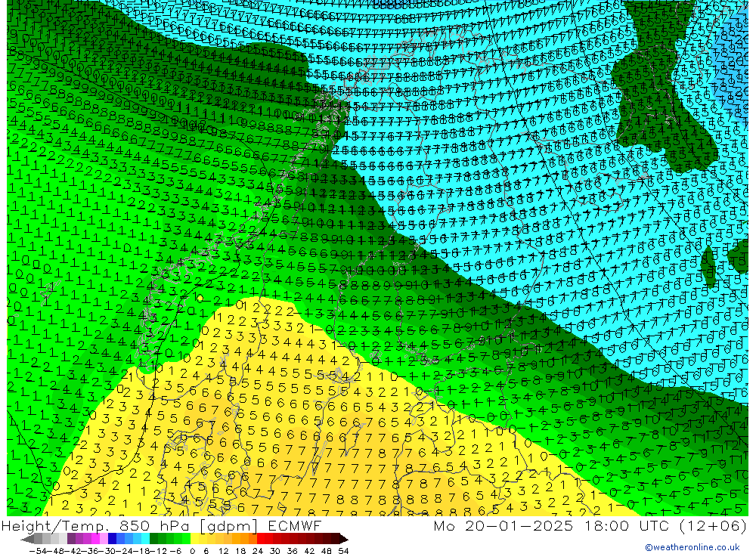Click the 48 scale label
Image resolution: width=756 pixels, height=554 pixels.
point(327,551)
